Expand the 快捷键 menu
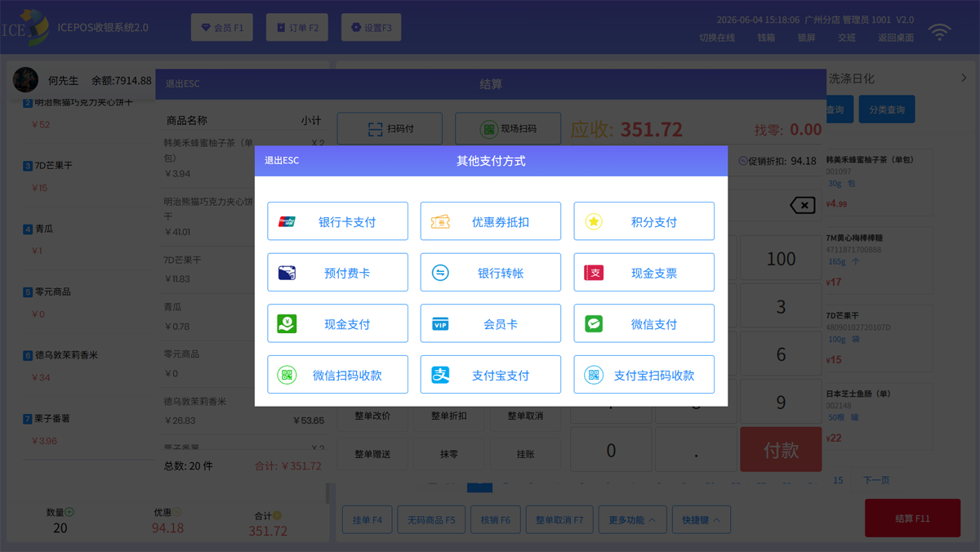980x552 pixels. (701, 519)
